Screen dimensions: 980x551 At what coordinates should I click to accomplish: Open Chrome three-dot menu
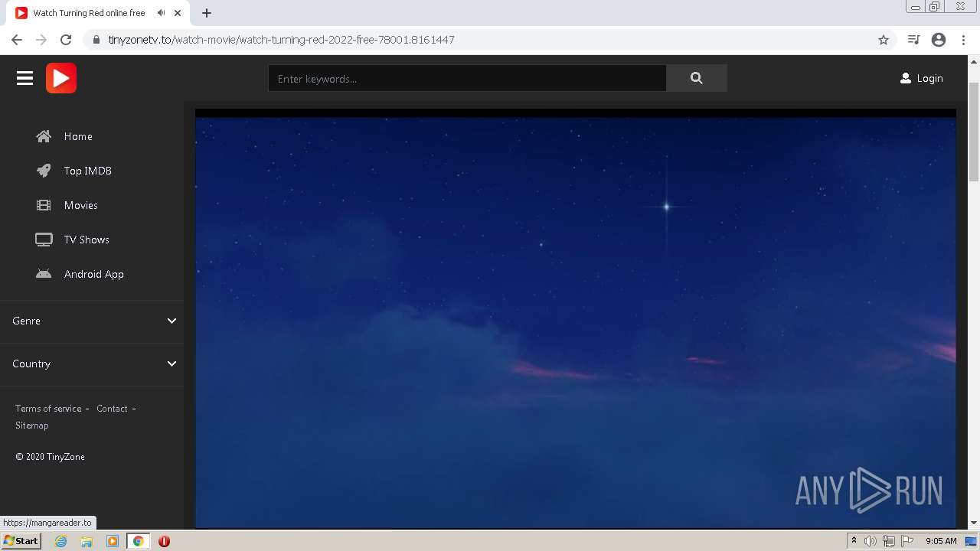963,40
